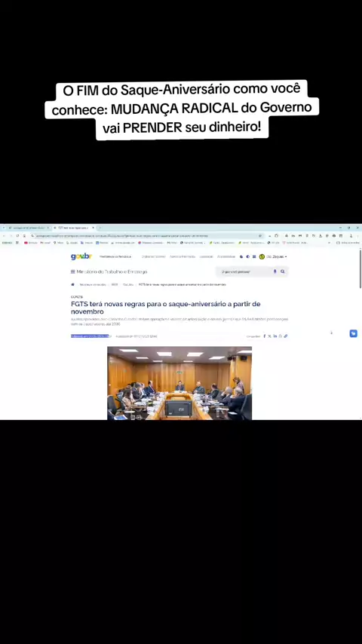Viewport: 362px width, 644px height.
Task: Reload the page with the refresh button
Action: (x=17, y=236)
